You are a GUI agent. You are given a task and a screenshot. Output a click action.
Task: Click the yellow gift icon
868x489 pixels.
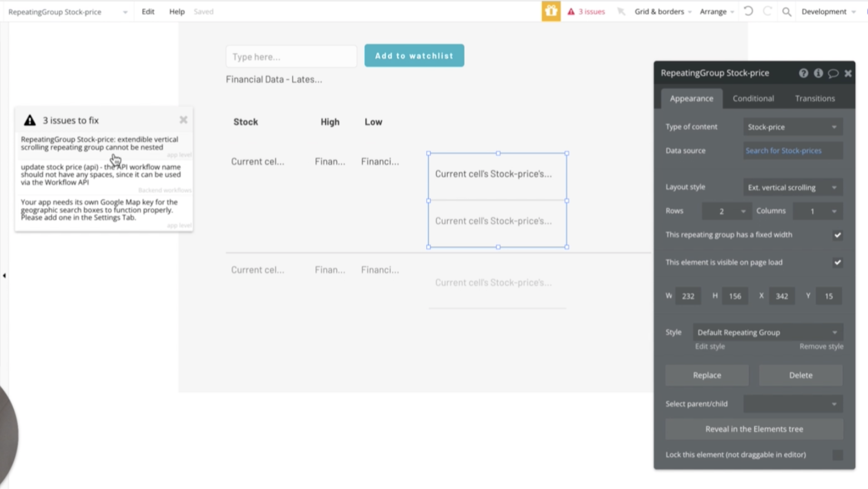[x=551, y=12]
